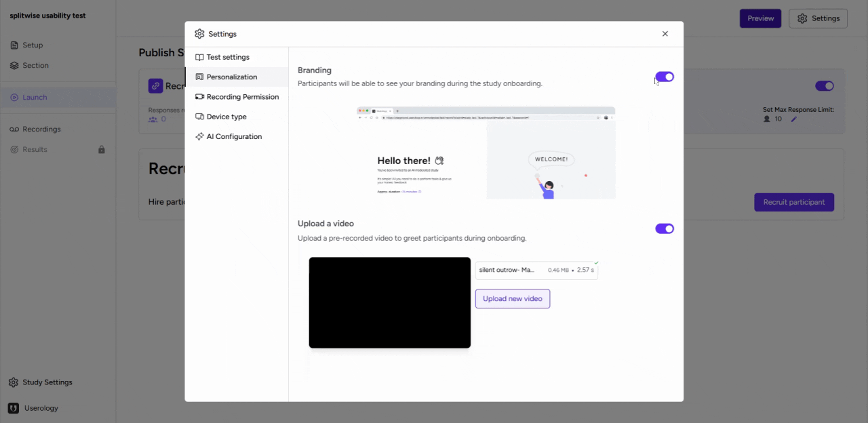
Task: Click the Upload new video button
Action: click(x=512, y=298)
